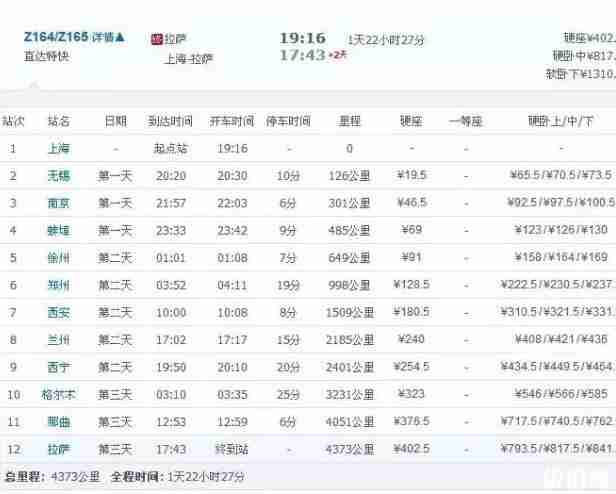Select the 总里程 4373公里 summary text

(52, 477)
